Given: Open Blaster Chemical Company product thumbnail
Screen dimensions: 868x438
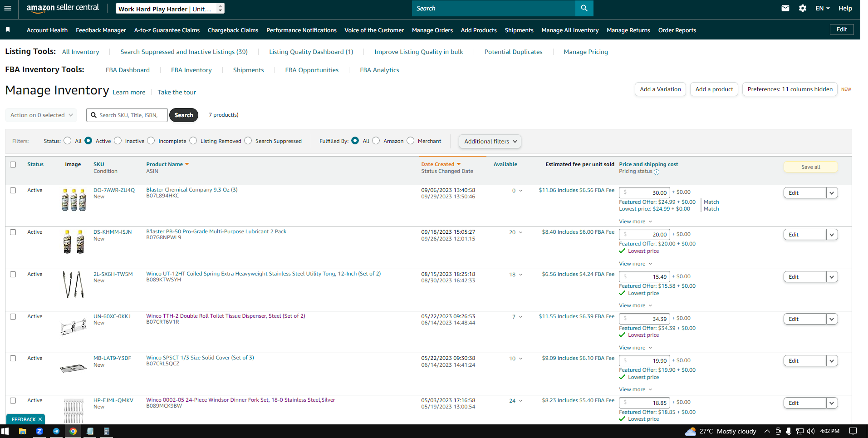Looking at the screenshot, I should [x=74, y=200].
